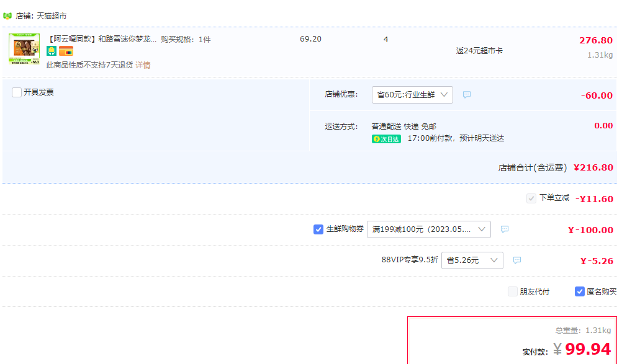Image resolution: width=622 pixels, height=364 pixels.
Task: Click the 购买规格: 1件 text
Action: click(x=186, y=40)
